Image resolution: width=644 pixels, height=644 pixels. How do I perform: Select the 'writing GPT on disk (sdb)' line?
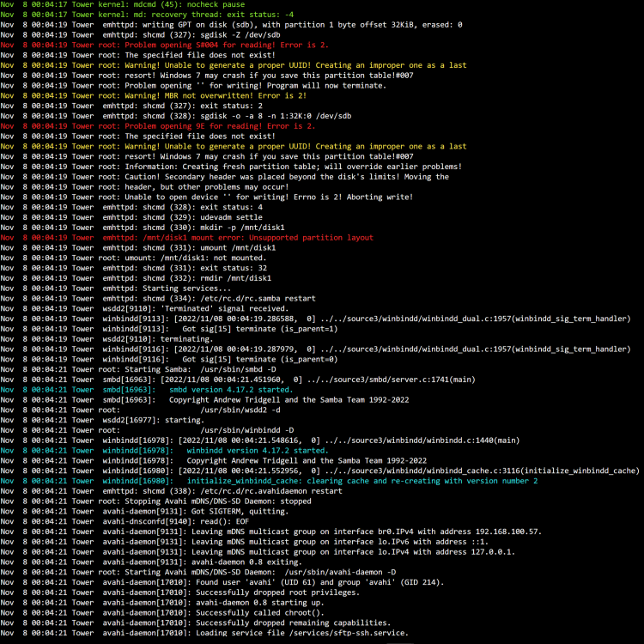231,25
